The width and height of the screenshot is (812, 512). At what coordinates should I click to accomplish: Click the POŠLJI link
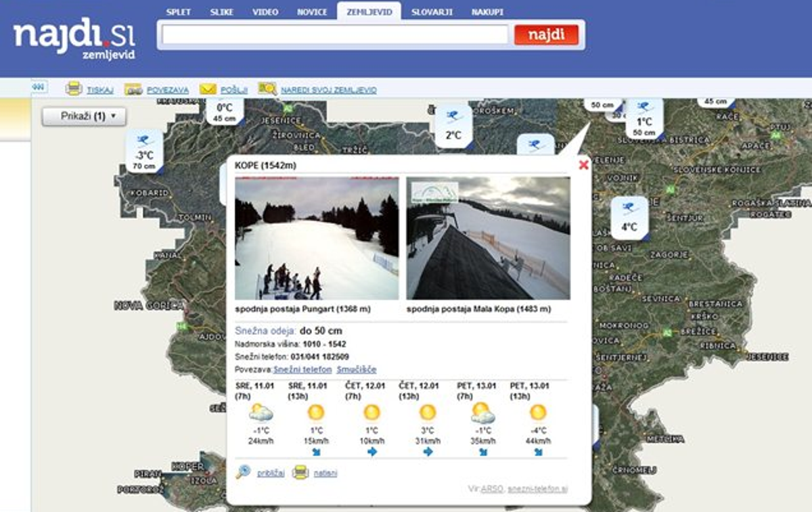click(234, 90)
